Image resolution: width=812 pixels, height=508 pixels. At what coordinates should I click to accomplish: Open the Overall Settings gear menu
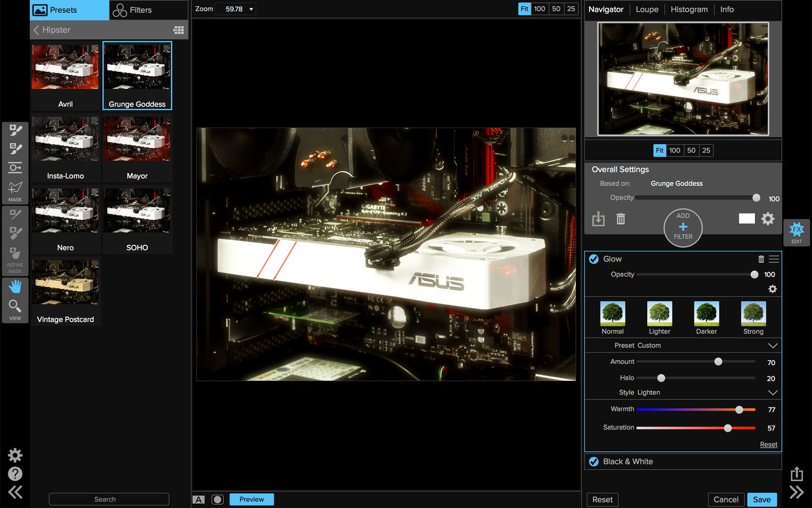click(x=768, y=219)
